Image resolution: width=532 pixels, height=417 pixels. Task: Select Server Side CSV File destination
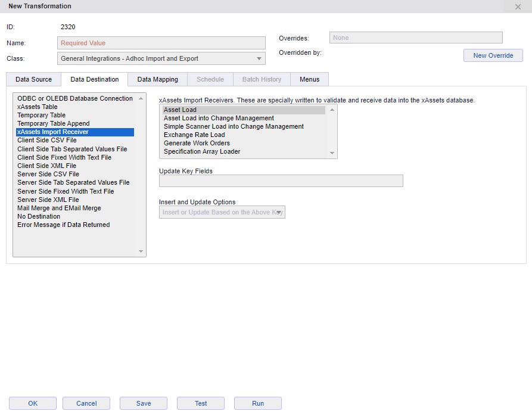(48, 174)
